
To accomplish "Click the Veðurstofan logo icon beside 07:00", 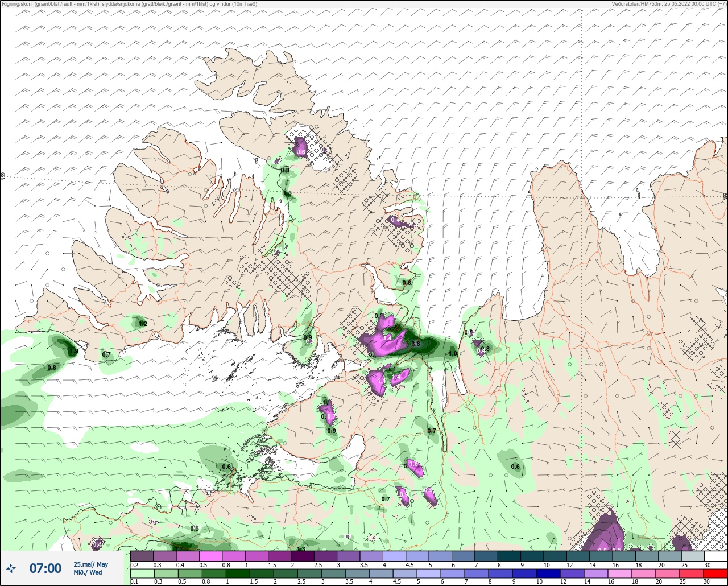I will click(x=11, y=568).
